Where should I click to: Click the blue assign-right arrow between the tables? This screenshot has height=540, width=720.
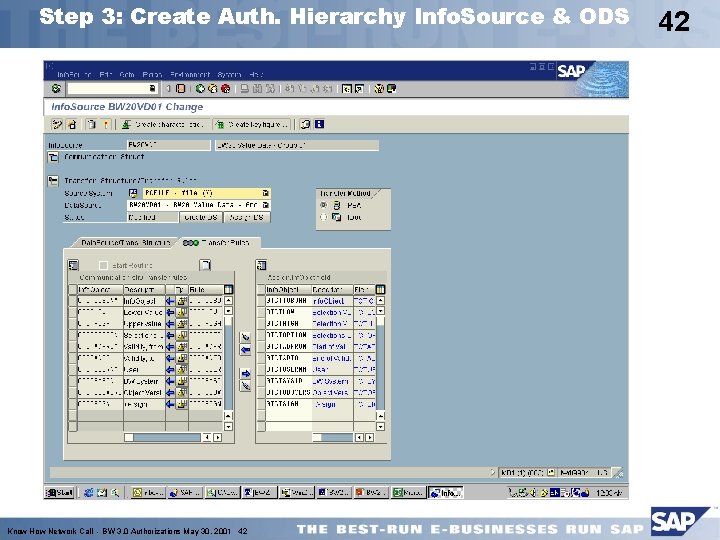246,373
